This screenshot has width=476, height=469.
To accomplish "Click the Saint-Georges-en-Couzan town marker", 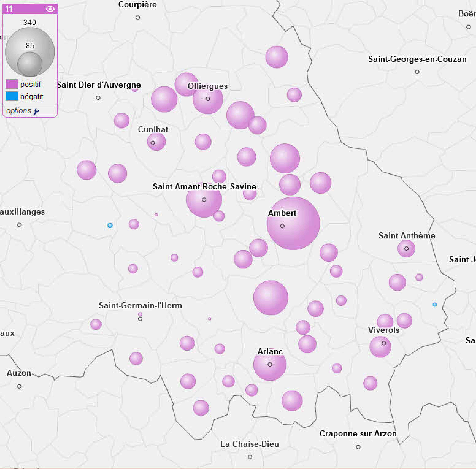I will tap(417, 72).
